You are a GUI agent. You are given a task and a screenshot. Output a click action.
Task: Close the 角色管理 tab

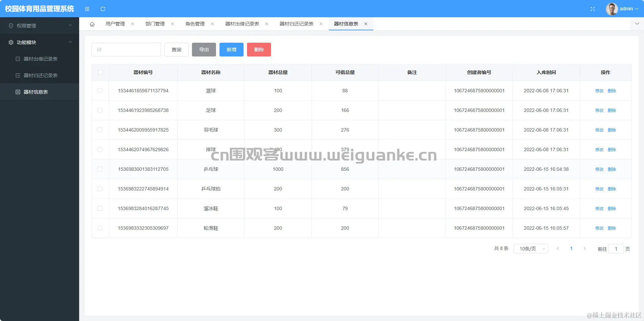click(x=212, y=24)
